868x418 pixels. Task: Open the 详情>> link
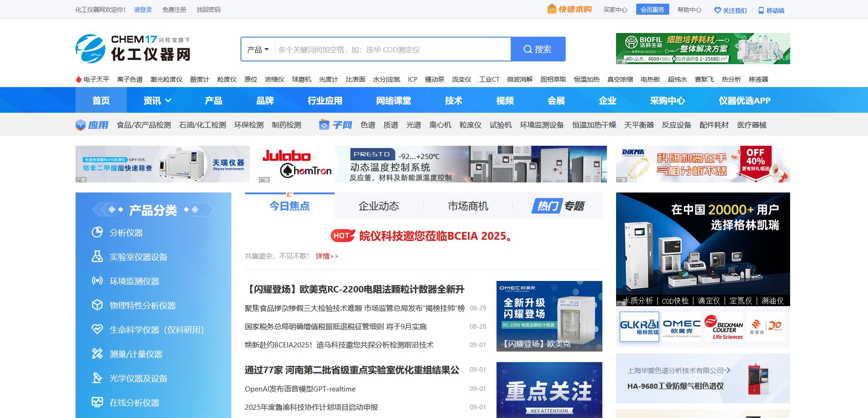pos(327,256)
